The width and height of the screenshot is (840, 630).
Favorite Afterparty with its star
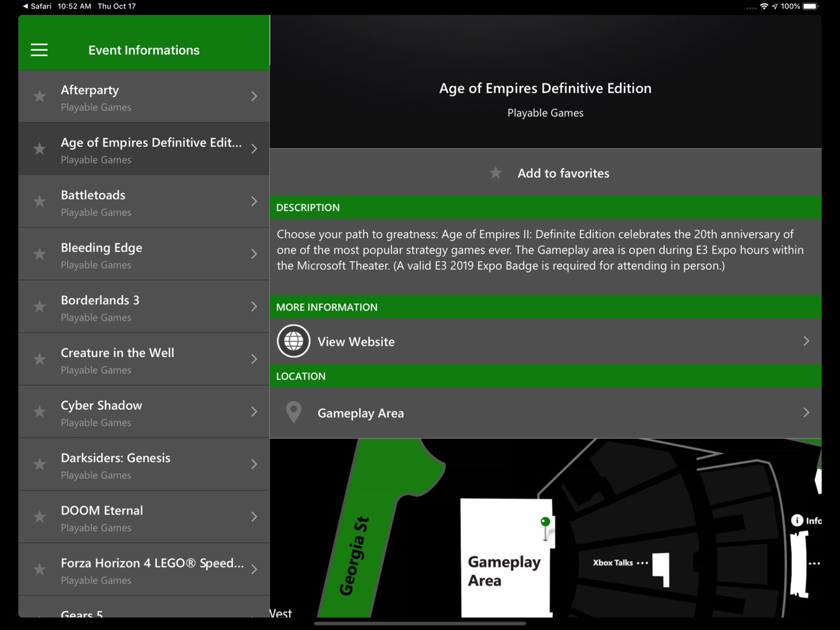coord(40,96)
